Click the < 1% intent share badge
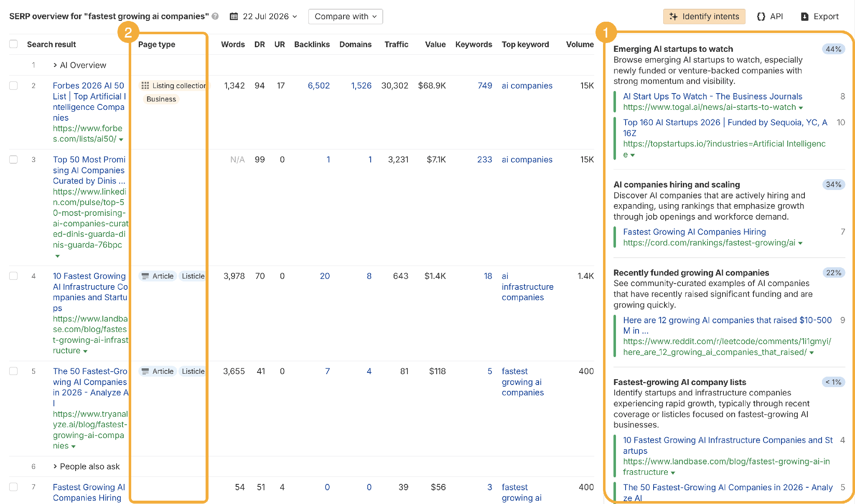Image resolution: width=855 pixels, height=504 pixels. pyautogui.click(x=833, y=382)
